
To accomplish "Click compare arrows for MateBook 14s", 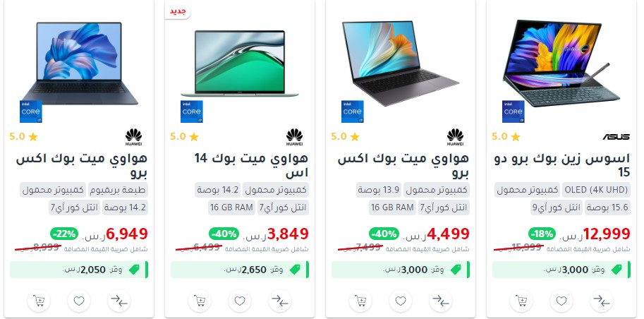I will pyautogui.click(x=280, y=301).
